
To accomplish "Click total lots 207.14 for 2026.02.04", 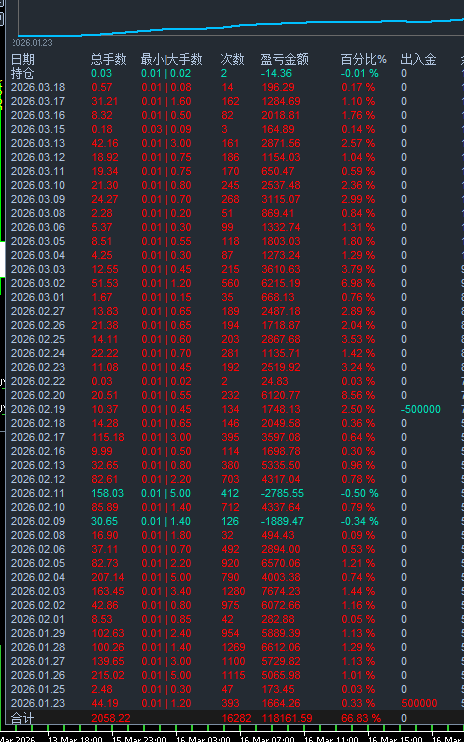I will point(108,577).
